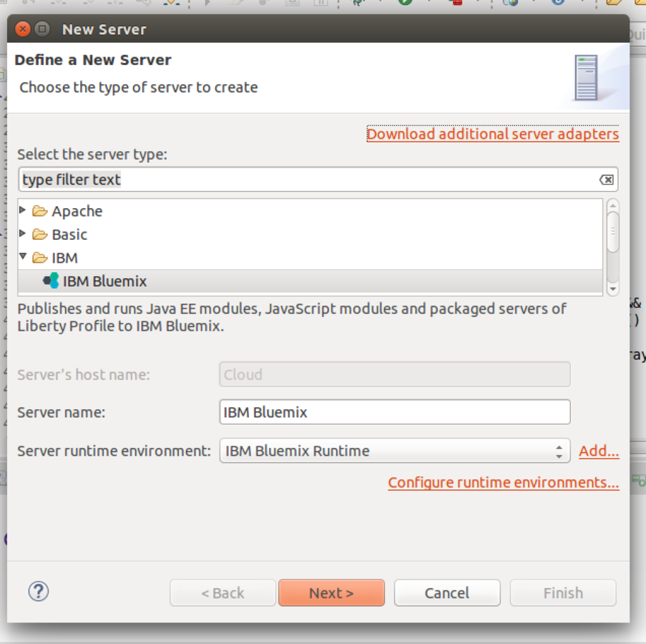Open the help question mark icon

39,592
